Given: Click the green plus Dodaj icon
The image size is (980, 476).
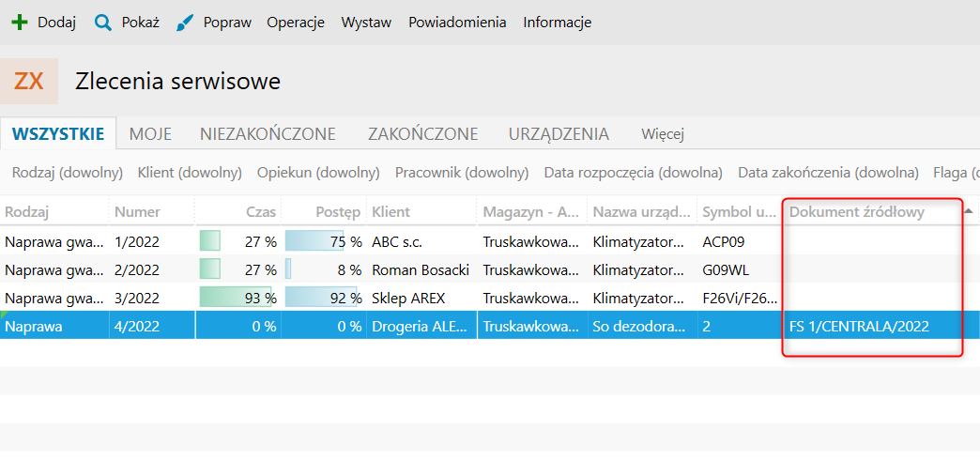Looking at the screenshot, I should pyautogui.click(x=19, y=23).
